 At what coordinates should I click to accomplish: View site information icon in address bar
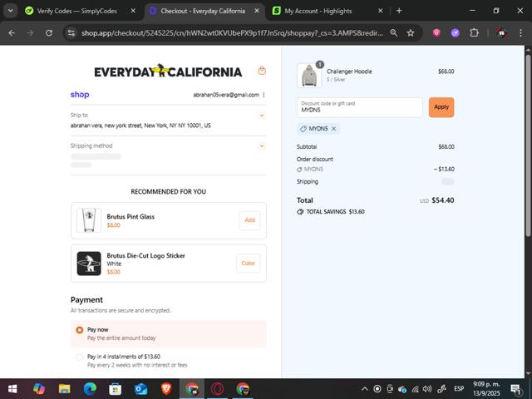pyautogui.click(x=71, y=33)
